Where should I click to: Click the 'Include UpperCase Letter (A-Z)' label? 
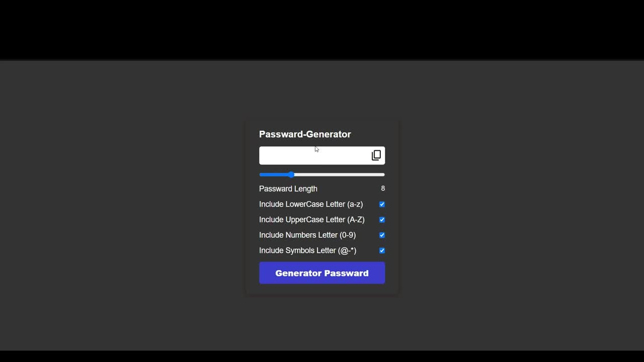pyautogui.click(x=312, y=220)
